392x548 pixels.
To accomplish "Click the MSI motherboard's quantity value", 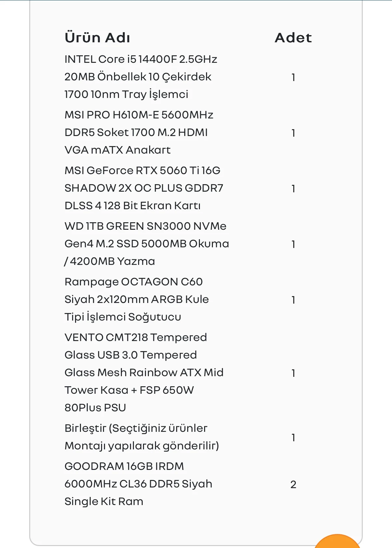I will click(x=293, y=133).
